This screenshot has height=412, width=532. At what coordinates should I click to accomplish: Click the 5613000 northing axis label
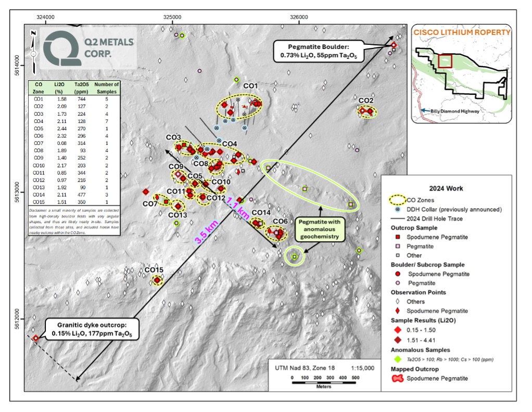[17, 192]
